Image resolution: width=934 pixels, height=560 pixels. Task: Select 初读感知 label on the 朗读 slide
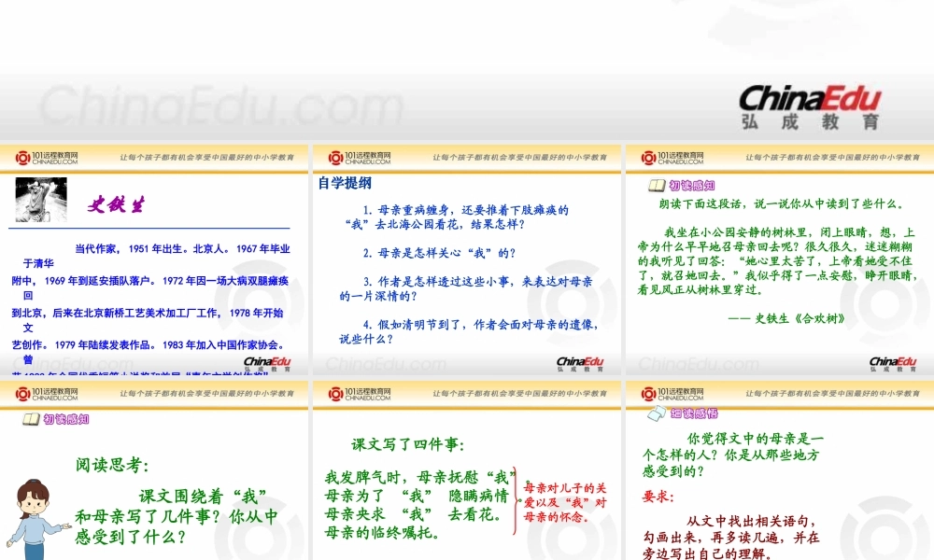click(x=691, y=186)
